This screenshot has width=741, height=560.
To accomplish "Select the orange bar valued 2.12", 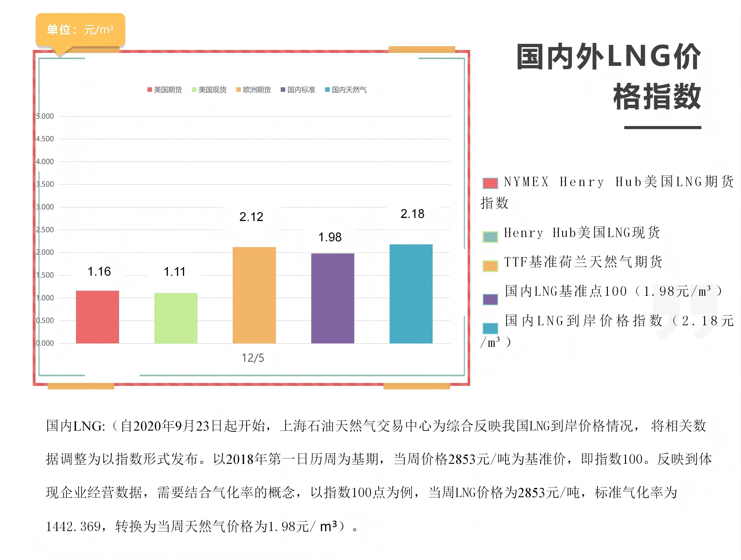I will 254,295.
